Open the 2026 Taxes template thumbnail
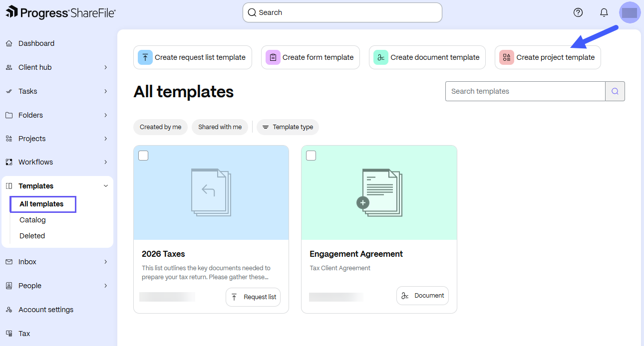Viewport: 644px width, 346px height. [211, 192]
